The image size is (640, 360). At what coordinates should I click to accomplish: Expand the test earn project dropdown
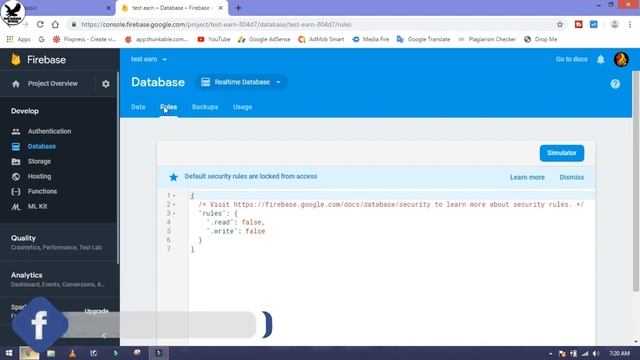[x=164, y=60]
